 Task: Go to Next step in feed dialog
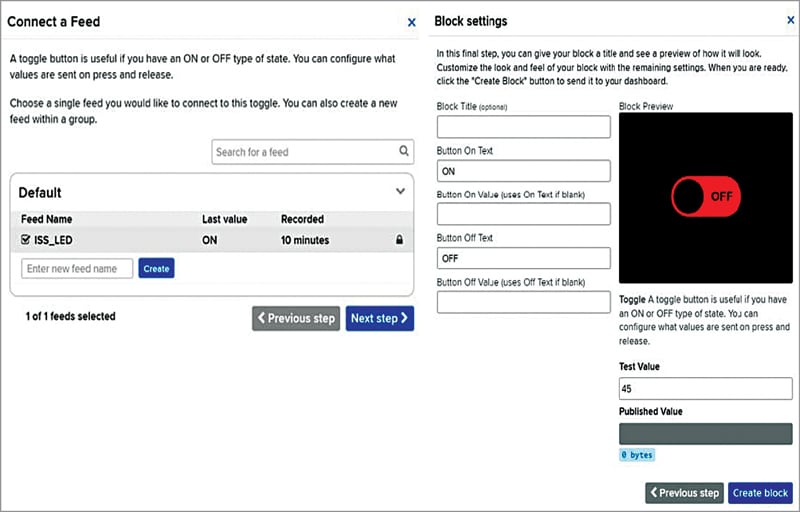tap(379, 318)
